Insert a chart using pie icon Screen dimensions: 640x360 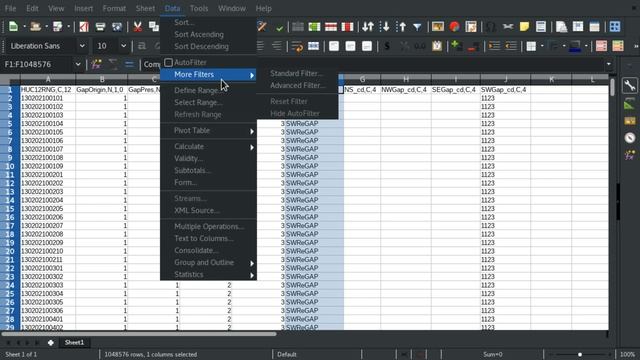tap(454, 27)
